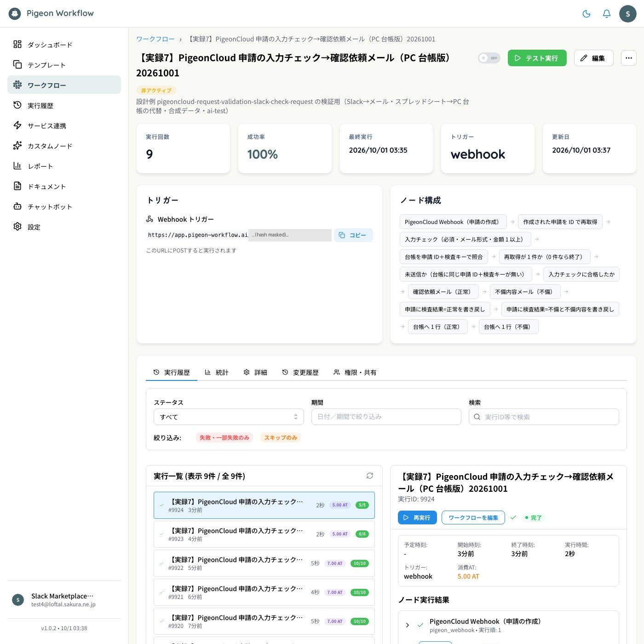Expand the PigeonCloud Webhook node result
The image size is (644, 644).
(x=407, y=625)
